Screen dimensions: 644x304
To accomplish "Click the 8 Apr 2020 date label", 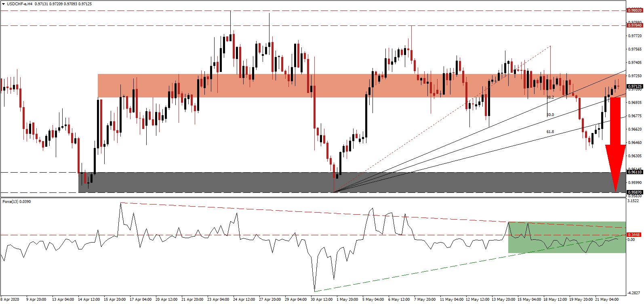I will pos(11,300).
